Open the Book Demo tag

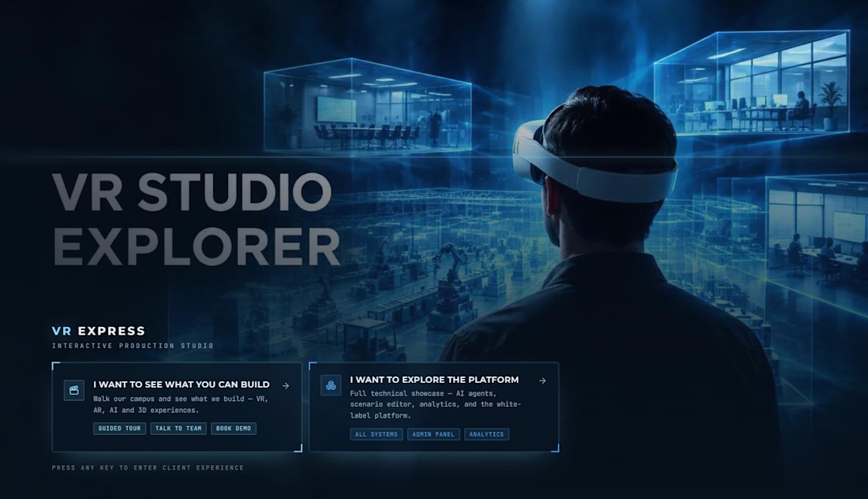(x=234, y=428)
